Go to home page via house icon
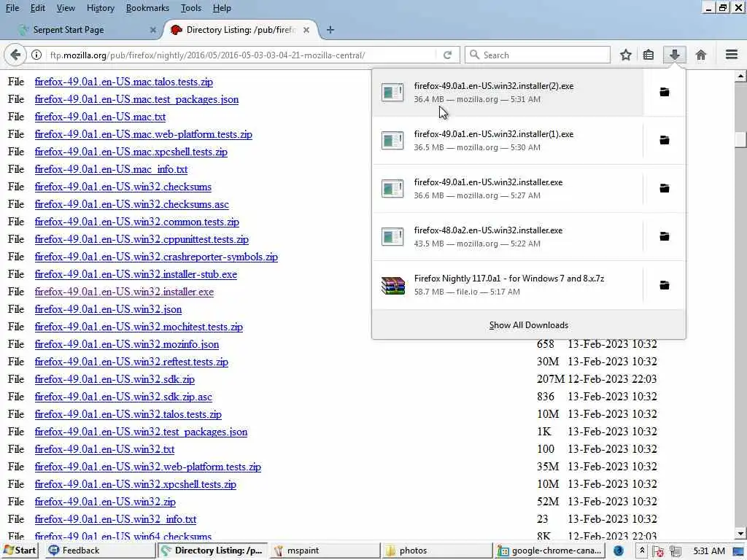Viewport: 747px width, 560px height. (700, 55)
